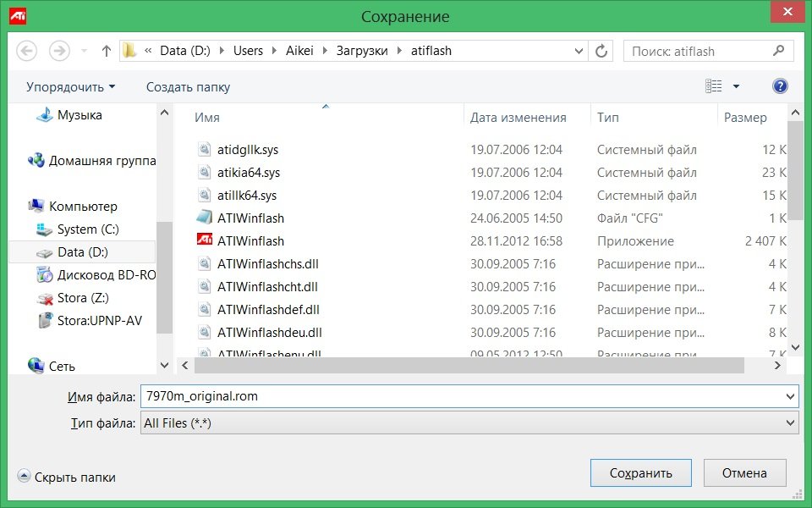812x508 pixels.
Task: Click the search magnifier icon
Action: pos(778,51)
